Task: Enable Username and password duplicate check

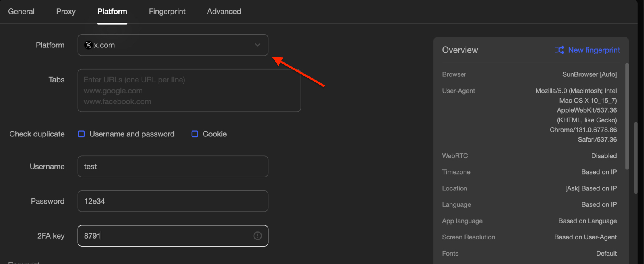Action: (x=81, y=134)
